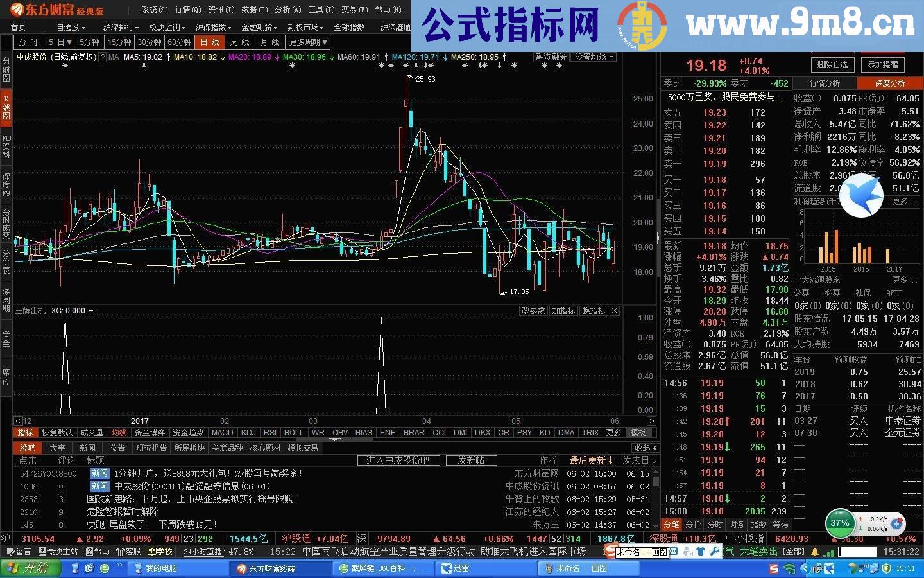Toggle the KDJ indicator
924x578 pixels.
[248, 433]
